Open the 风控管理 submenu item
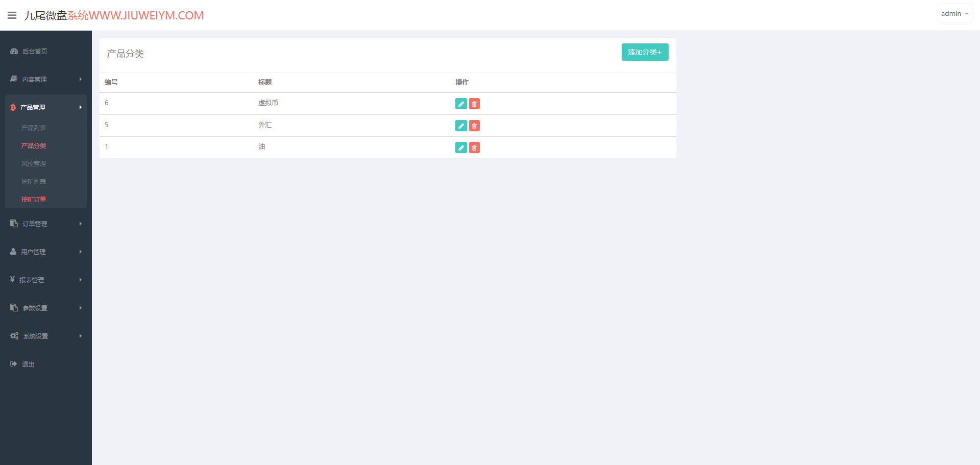The width and height of the screenshot is (980, 465). pyautogui.click(x=34, y=163)
